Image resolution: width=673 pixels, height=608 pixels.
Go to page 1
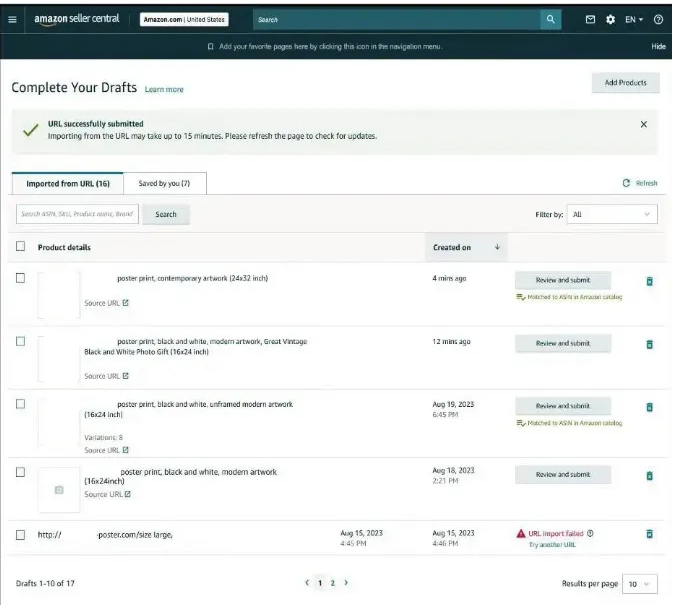click(x=320, y=583)
